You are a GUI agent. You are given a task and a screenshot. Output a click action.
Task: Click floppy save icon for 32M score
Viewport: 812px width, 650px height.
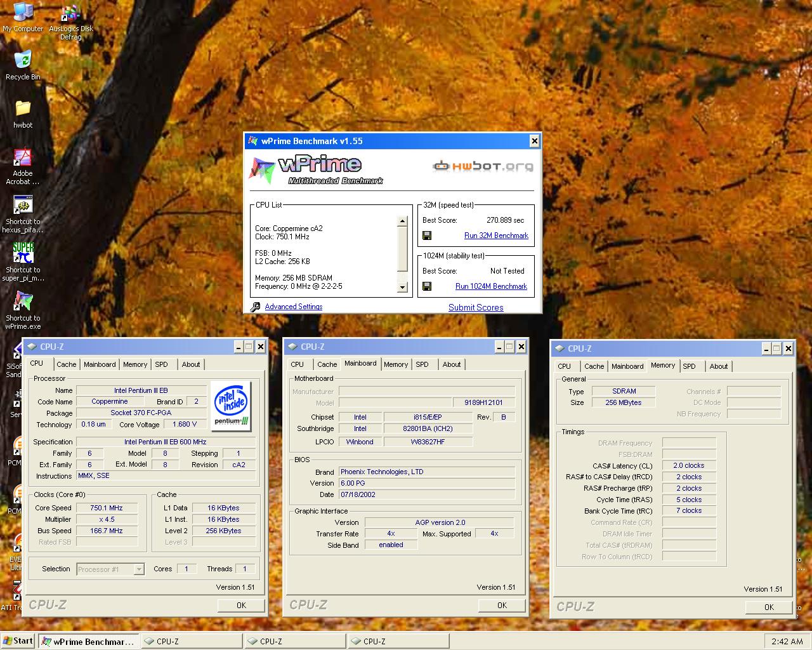[x=427, y=235]
